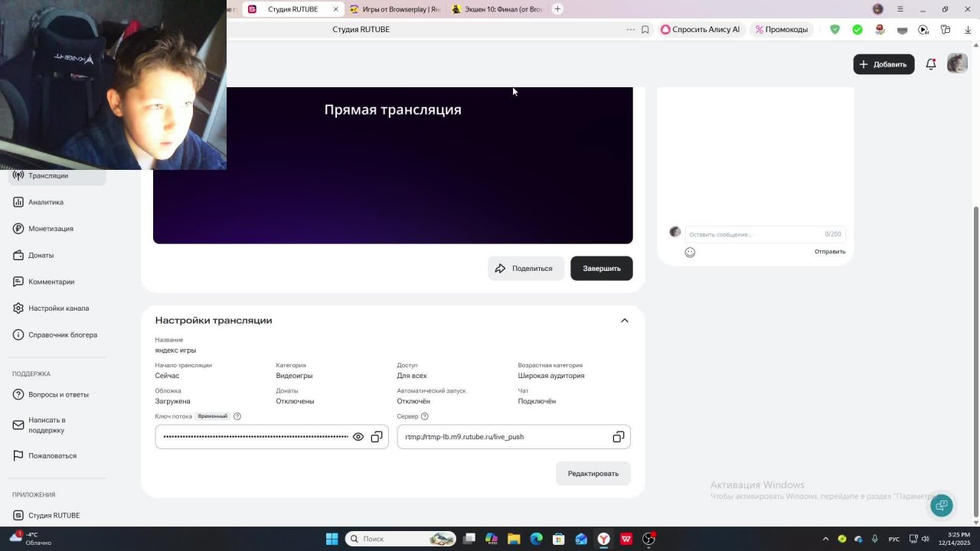The width and height of the screenshot is (980, 551).
Task: Click the Редактировать button
Action: pos(593,474)
